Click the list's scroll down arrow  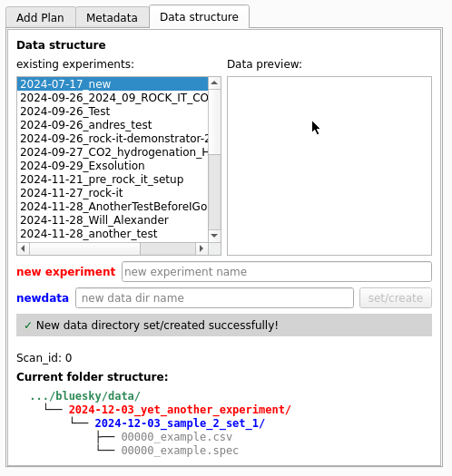coord(214,236)
